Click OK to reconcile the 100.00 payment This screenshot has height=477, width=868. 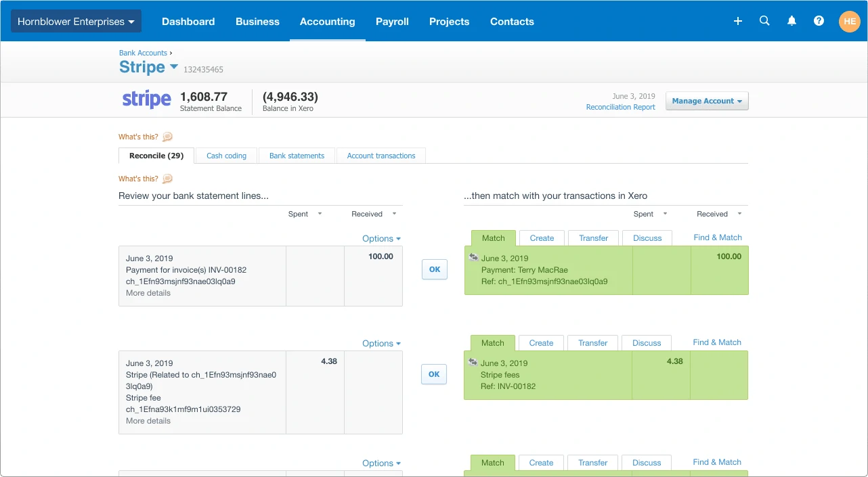[435, 269]
